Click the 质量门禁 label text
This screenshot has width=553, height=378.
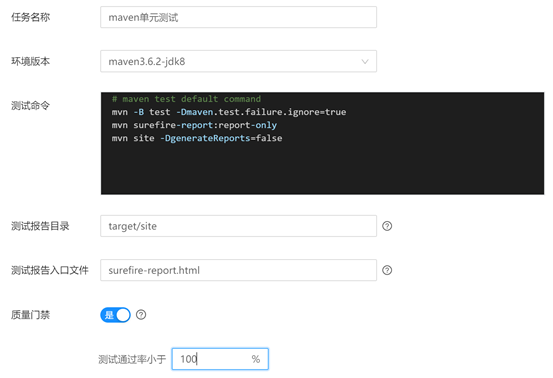tap(30, 315)
